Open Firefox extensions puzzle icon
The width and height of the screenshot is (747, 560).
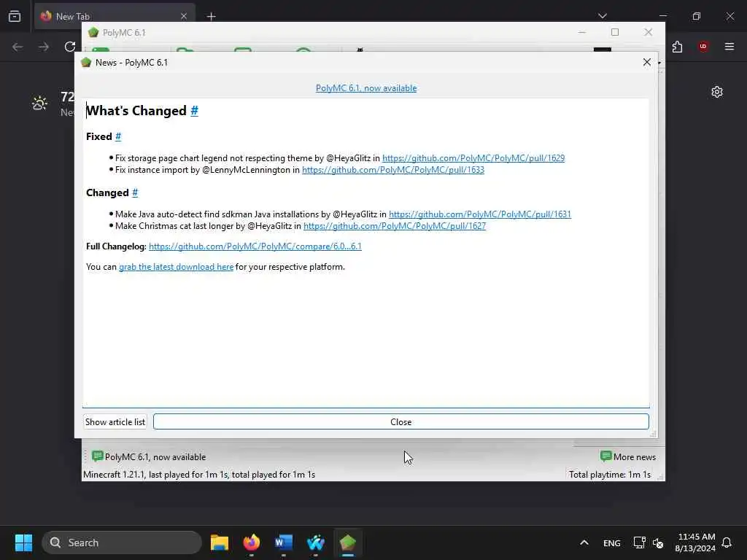tap(677, 47)
